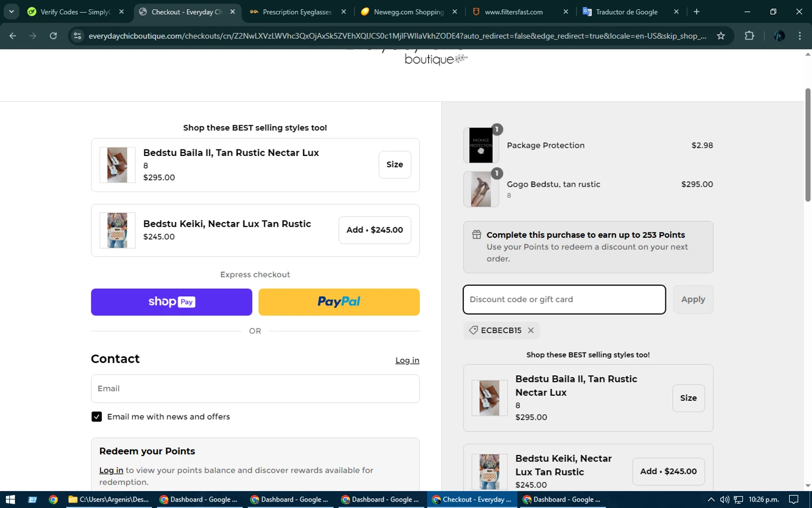Open Bedstu Keiki thumbnail in left panel
Screen dimensions: 812x508
(x=117, y=230)
